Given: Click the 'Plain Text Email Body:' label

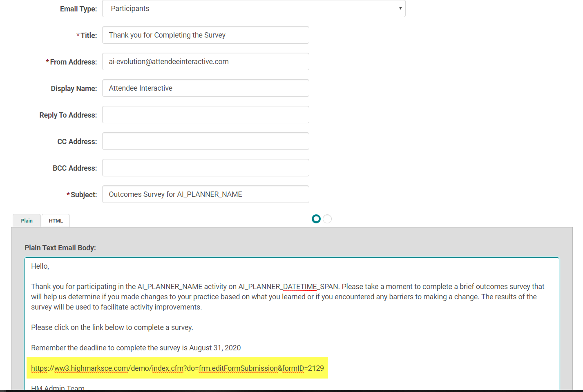Looking at the screenshot, I should [60, 248].
